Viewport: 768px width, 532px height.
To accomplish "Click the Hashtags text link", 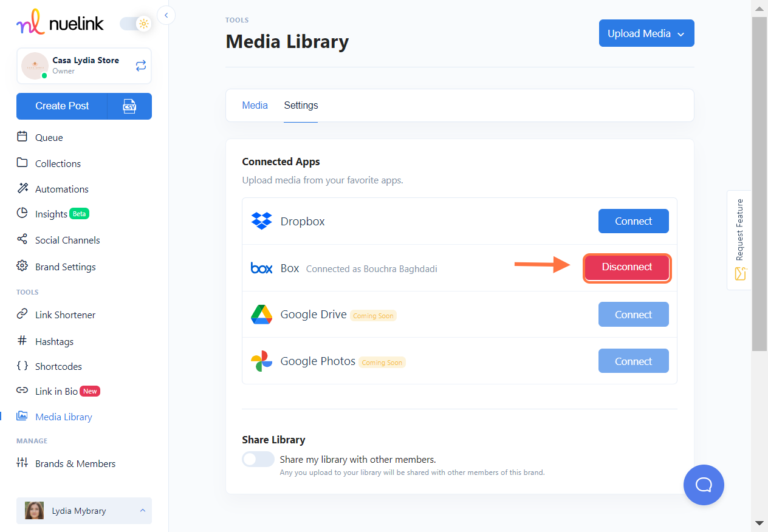I will click(x=54, y=342).
